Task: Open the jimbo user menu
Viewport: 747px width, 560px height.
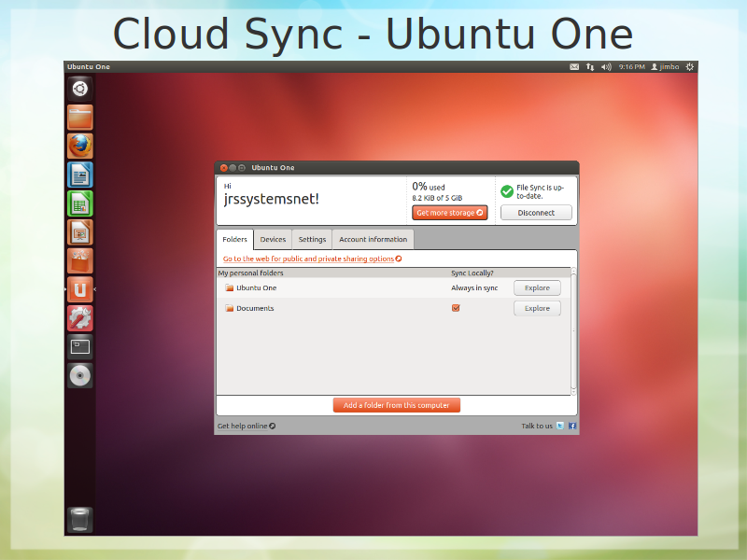Action: (665, 67)
